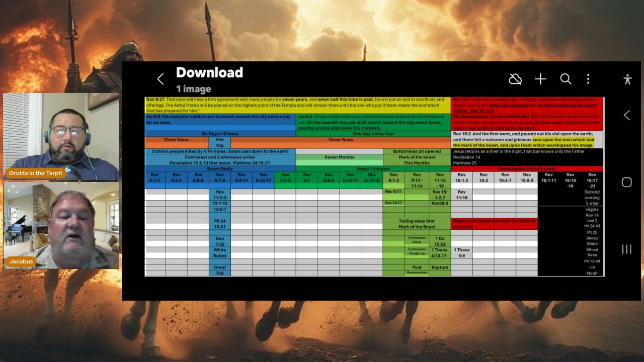Click the 'Mt 24 15-21' cell
The width and height of the screenshot is (644, 362).
tap(220, 224)
